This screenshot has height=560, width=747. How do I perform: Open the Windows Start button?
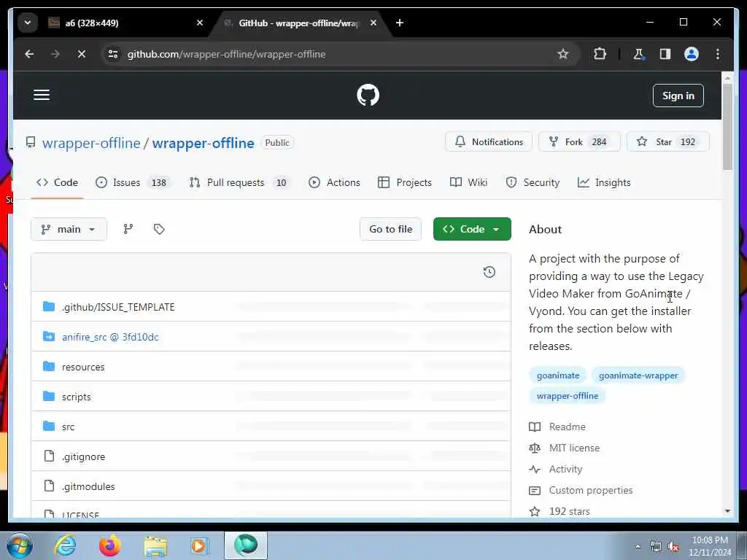[19, 545]
